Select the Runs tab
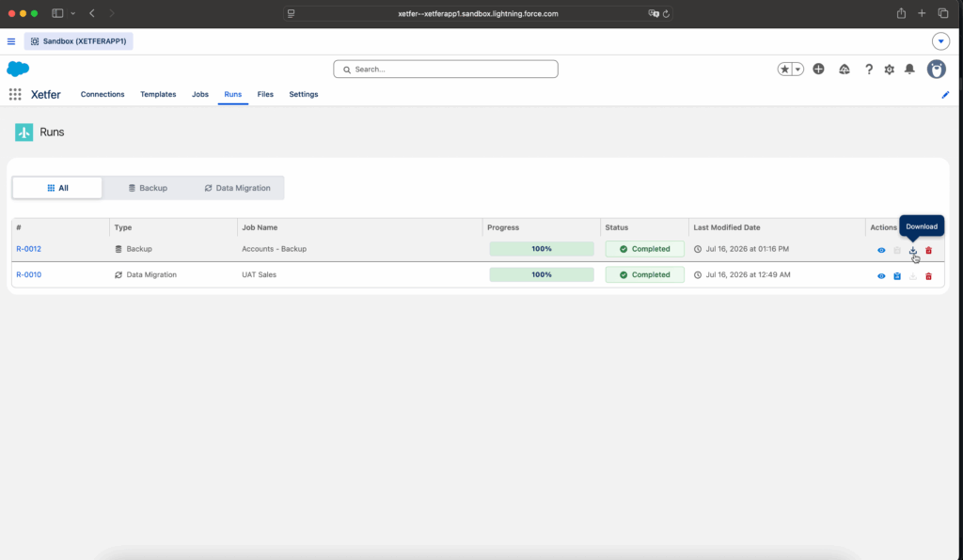This screenshot has height=560, width=963. click(233, 95)
